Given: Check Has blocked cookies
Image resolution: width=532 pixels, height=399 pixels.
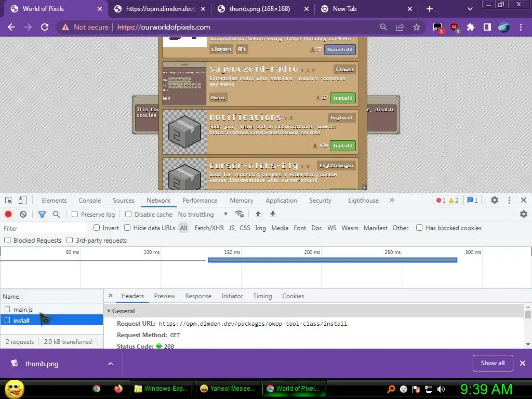Looking at the screenshot, I should pyautogui.click(x=419, y=228).
